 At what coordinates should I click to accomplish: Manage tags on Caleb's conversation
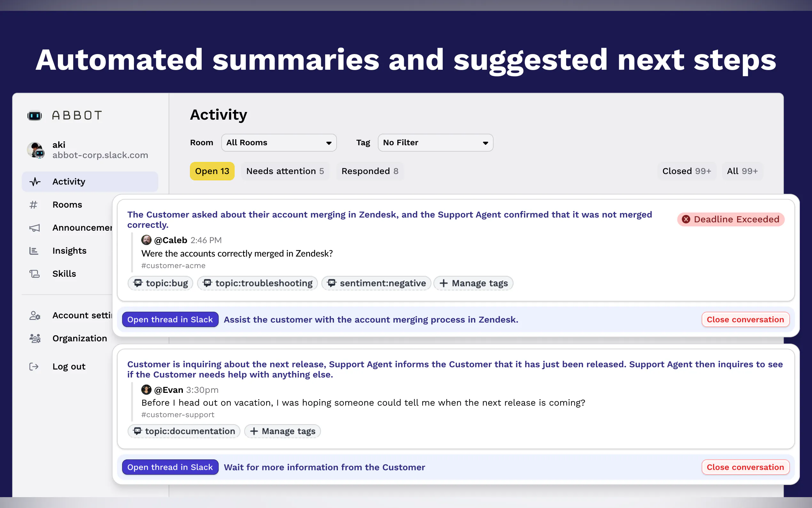(473, 283)
